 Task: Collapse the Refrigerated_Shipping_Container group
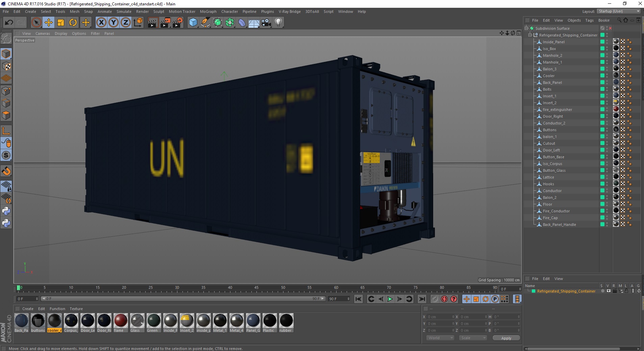(530, 35)
